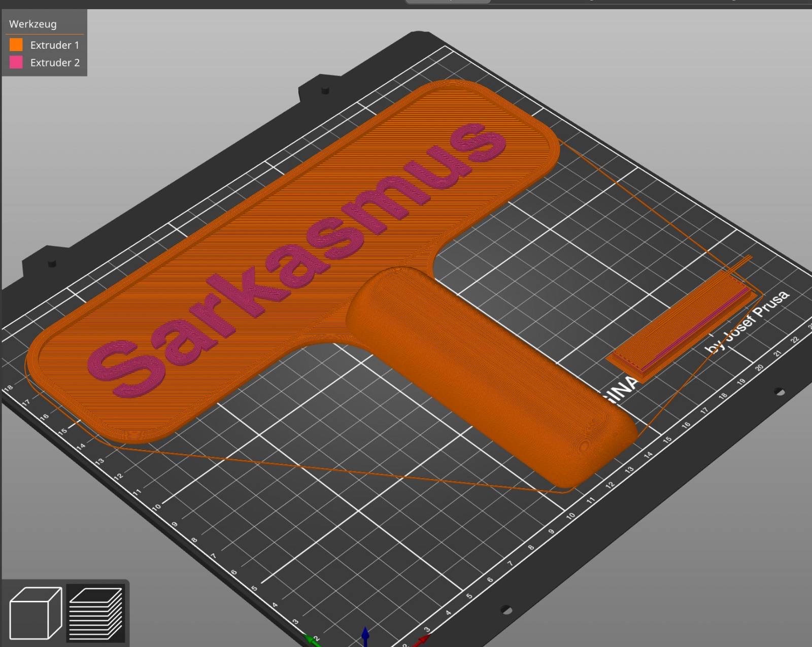Click the orange Extruder 1 color swatch
This screenshot has width=812, height=647.
(16, 45)
